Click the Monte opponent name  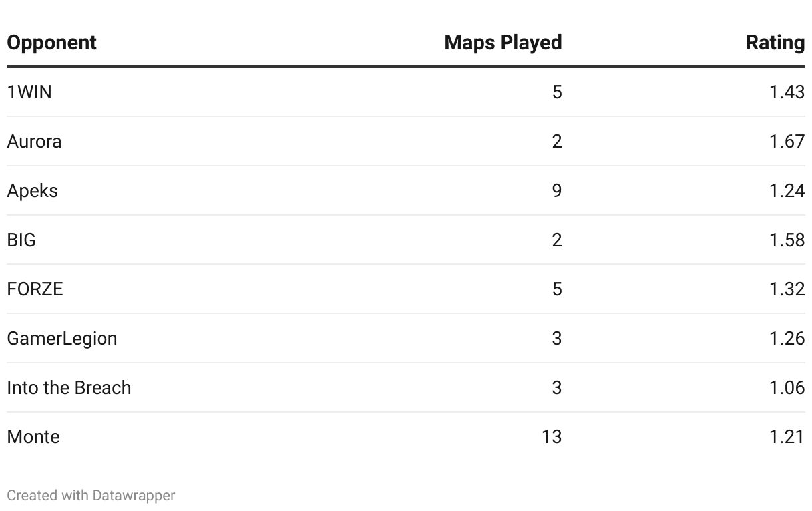point(33,436)
